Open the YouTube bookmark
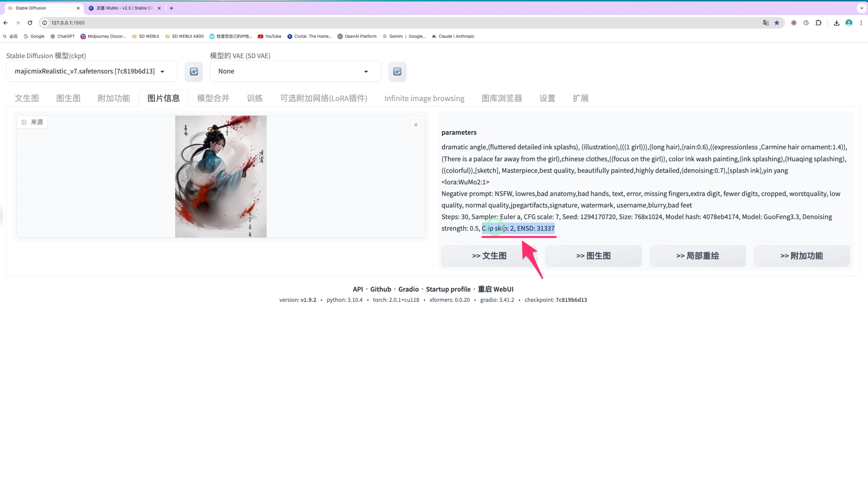The width and height of the screenshot is (868, 490). point(270,36)
